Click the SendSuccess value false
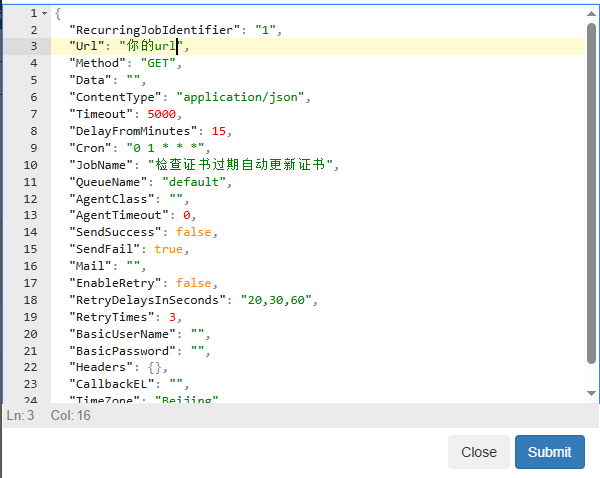 193,232
